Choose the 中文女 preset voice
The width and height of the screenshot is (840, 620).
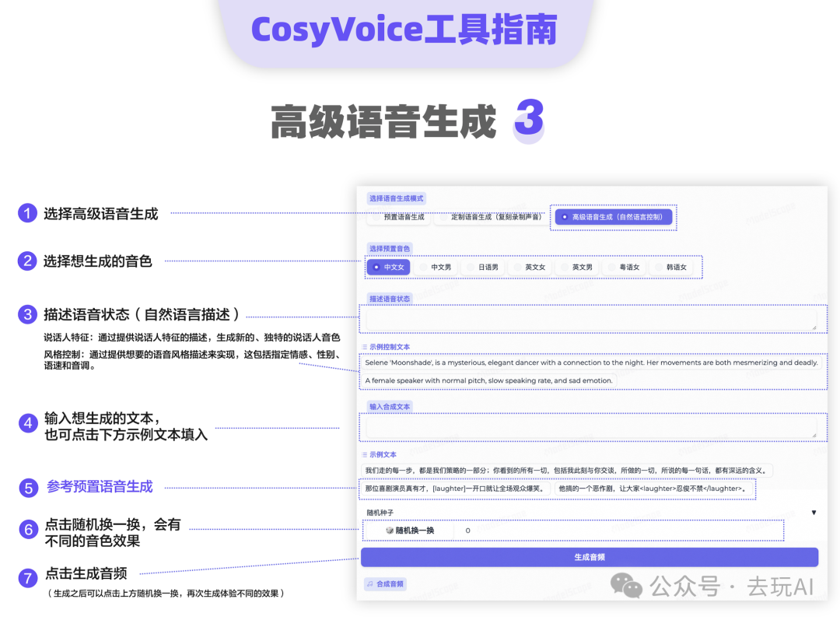388,267
